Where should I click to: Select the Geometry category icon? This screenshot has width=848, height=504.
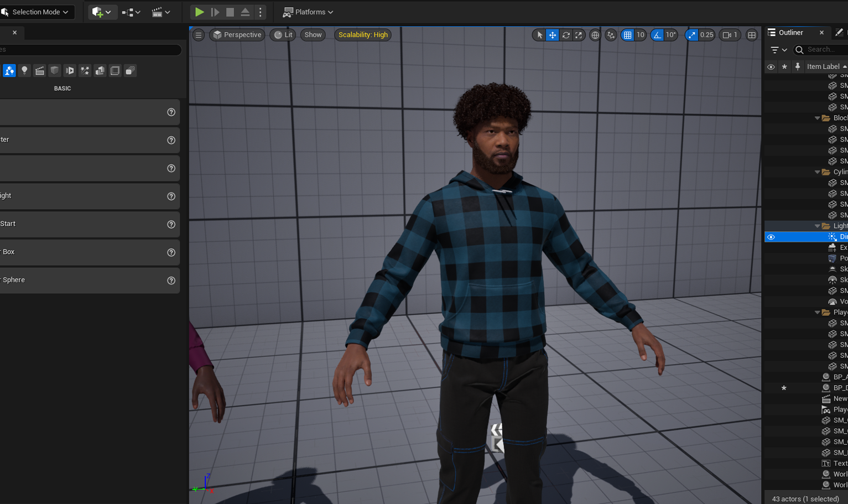coord(100,70)
